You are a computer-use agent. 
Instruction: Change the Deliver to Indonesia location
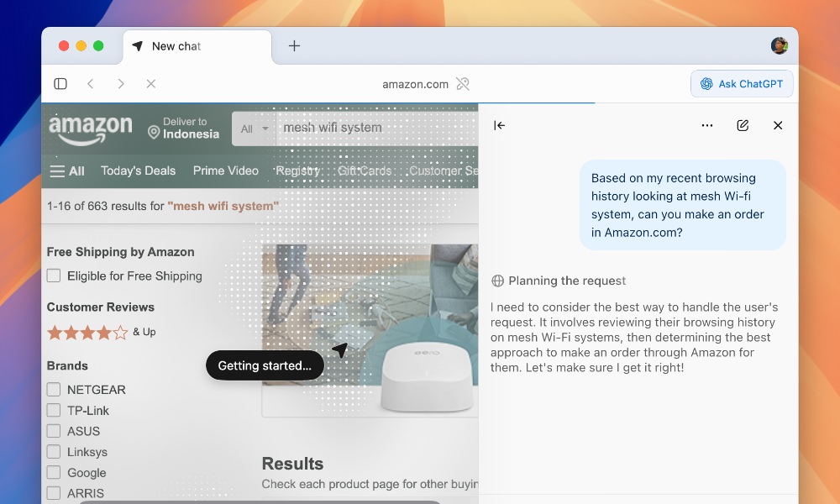click(183, 129)
